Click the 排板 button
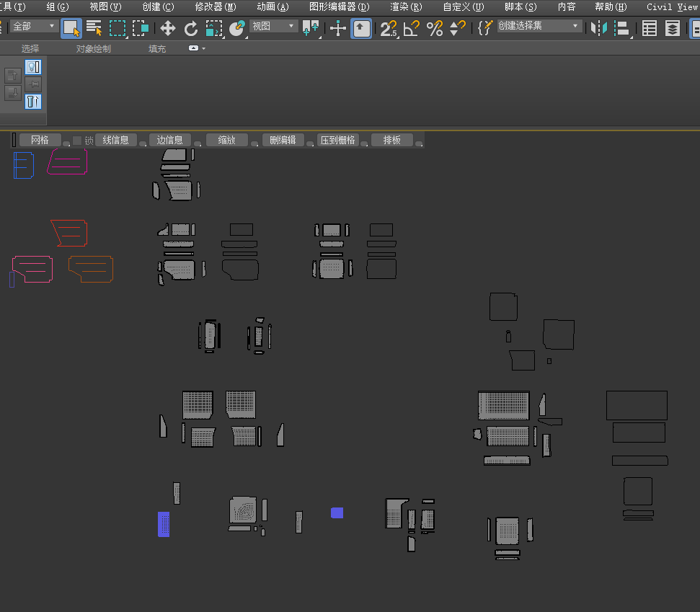700x612 pixels. 391,140
